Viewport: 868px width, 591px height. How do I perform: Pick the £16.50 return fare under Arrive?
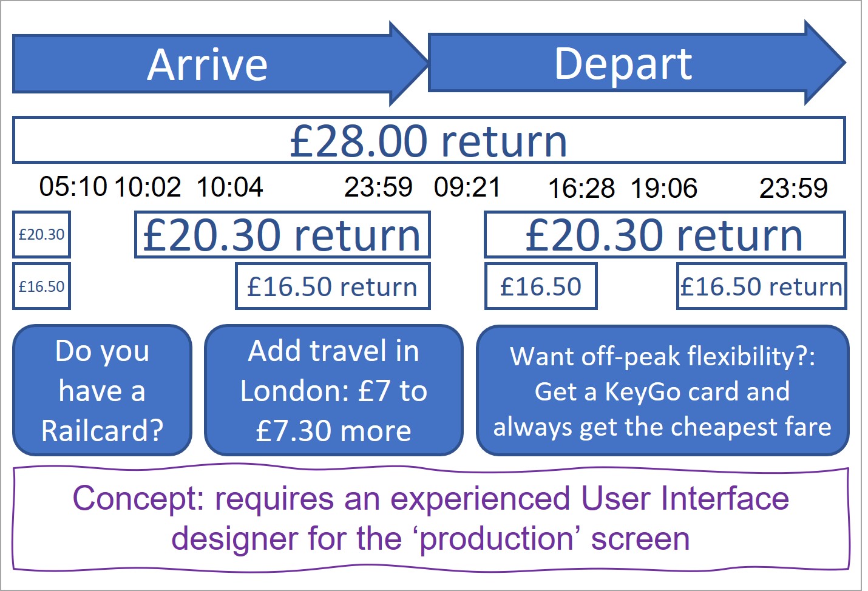click(333, 286)
